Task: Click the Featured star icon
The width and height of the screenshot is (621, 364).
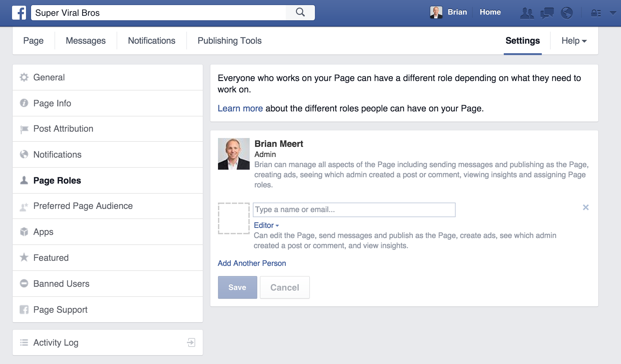Action: [x=24, y=257]
